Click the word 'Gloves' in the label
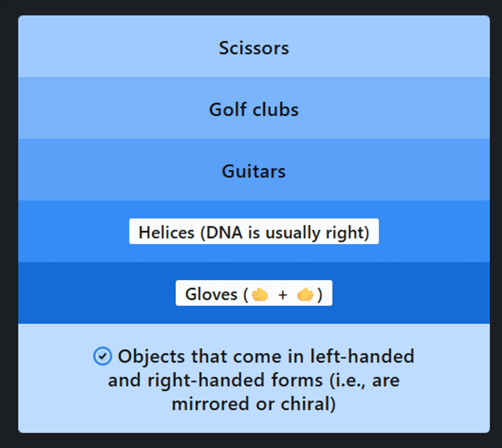The width and height of the screenshot is (502, 448). coord(211,294)
